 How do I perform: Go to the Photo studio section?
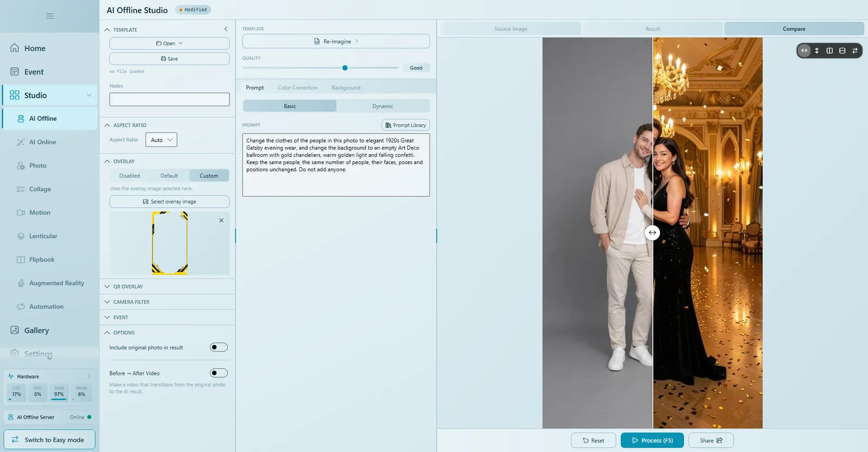tap(50, 165)
